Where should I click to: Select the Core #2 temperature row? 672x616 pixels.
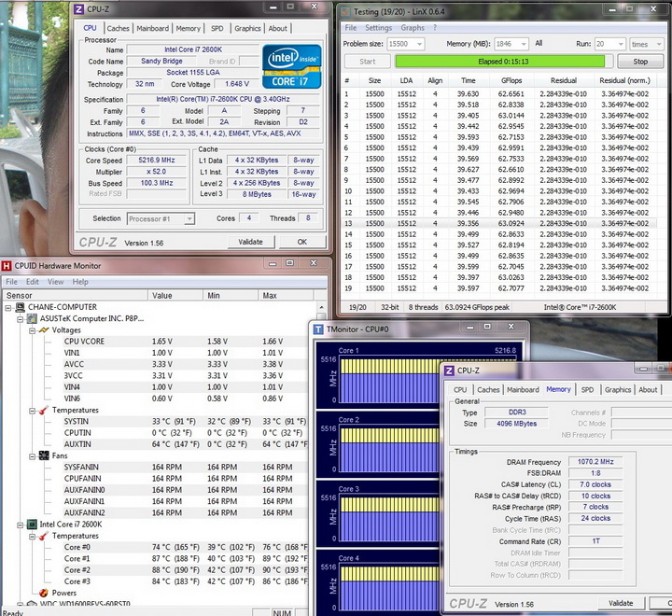coord(186,570)
